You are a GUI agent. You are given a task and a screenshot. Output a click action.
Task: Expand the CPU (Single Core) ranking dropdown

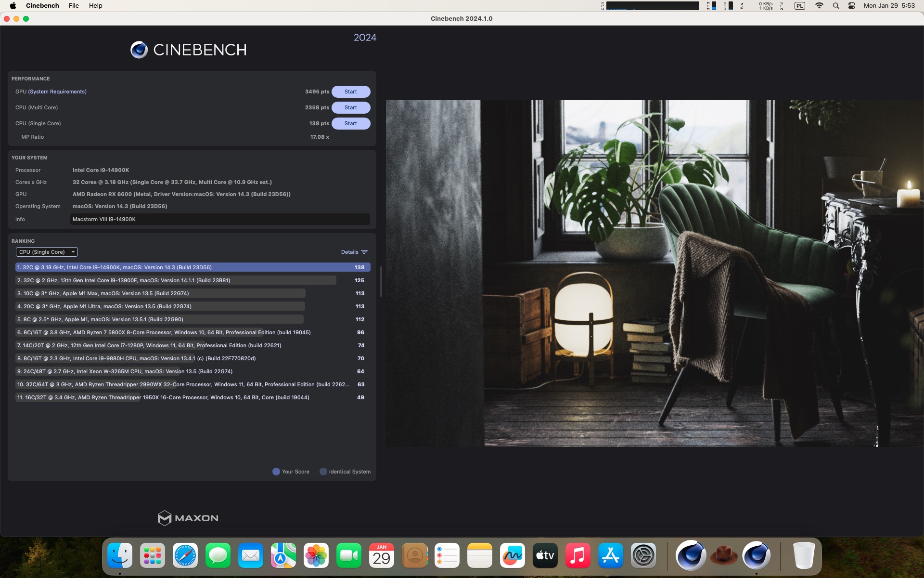click(x=47, y=252)
